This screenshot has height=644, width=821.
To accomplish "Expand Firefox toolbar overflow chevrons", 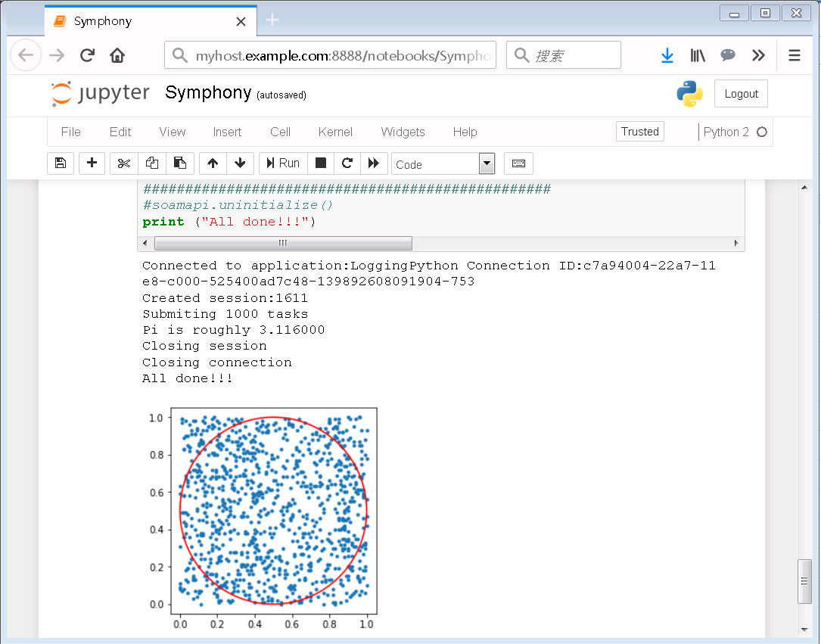I will 757,55.
